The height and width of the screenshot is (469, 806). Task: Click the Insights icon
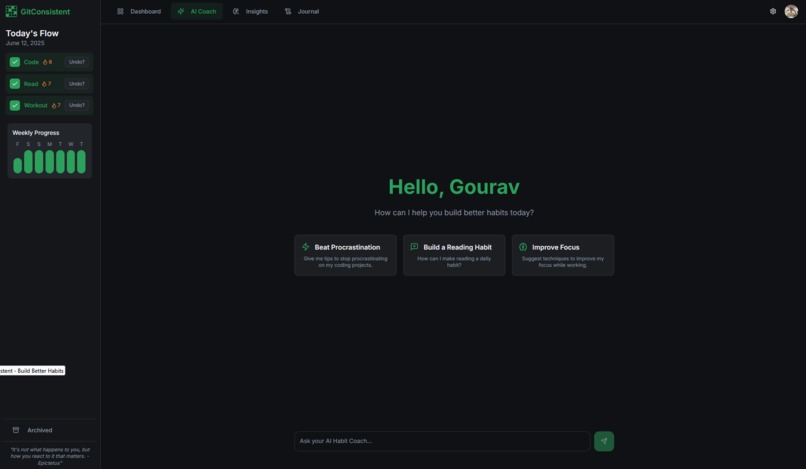236,11
